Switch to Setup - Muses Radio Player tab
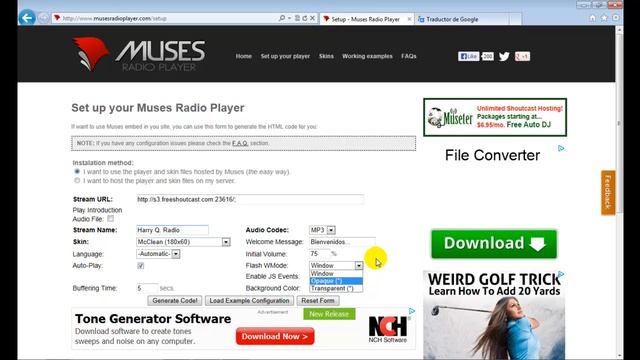This screenshot has height=360, width=640. [x=366, y=19]
